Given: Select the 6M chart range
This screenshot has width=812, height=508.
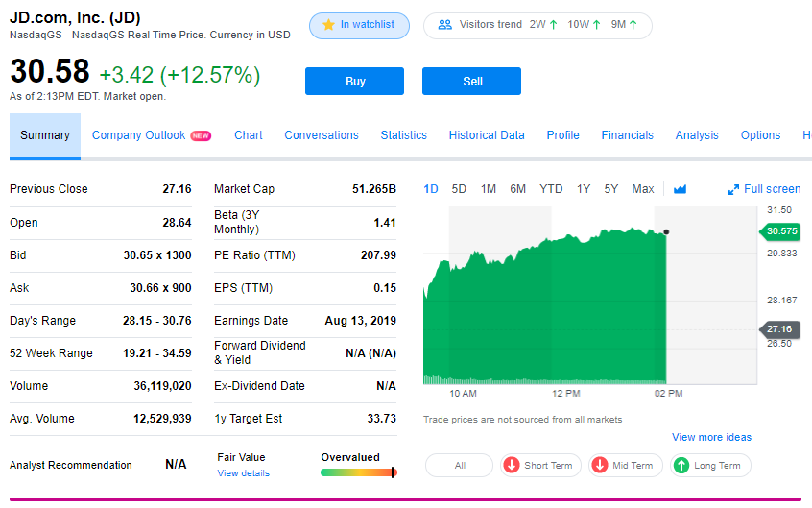Looking at the screenshot, I should [x=518, y=189].
